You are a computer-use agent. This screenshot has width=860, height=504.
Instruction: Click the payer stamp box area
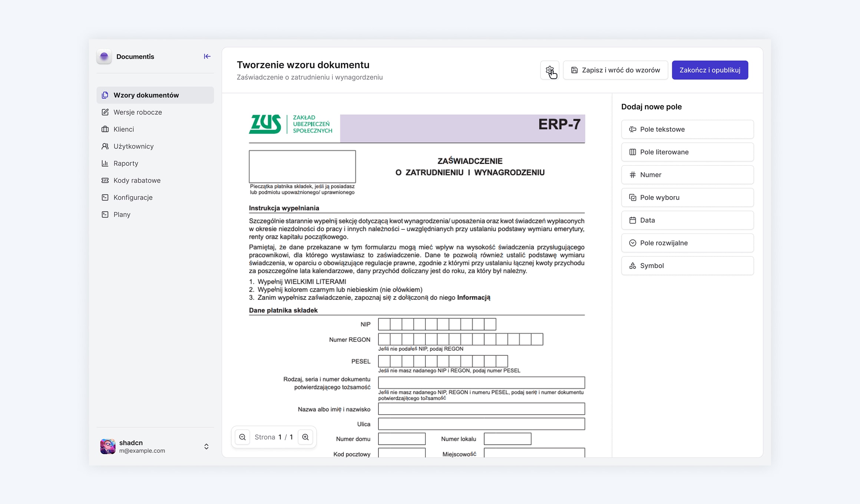(x=302, y=166)
